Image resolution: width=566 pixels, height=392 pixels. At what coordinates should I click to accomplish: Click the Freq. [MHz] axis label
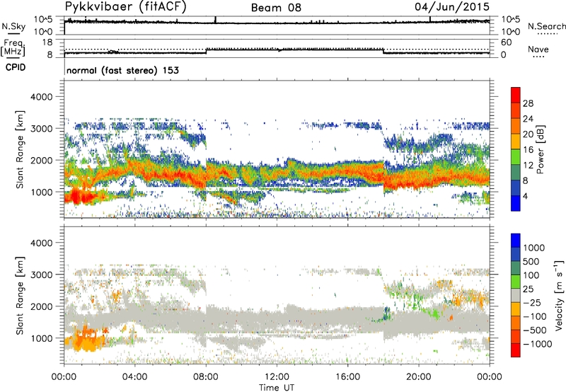pos(13,47)
